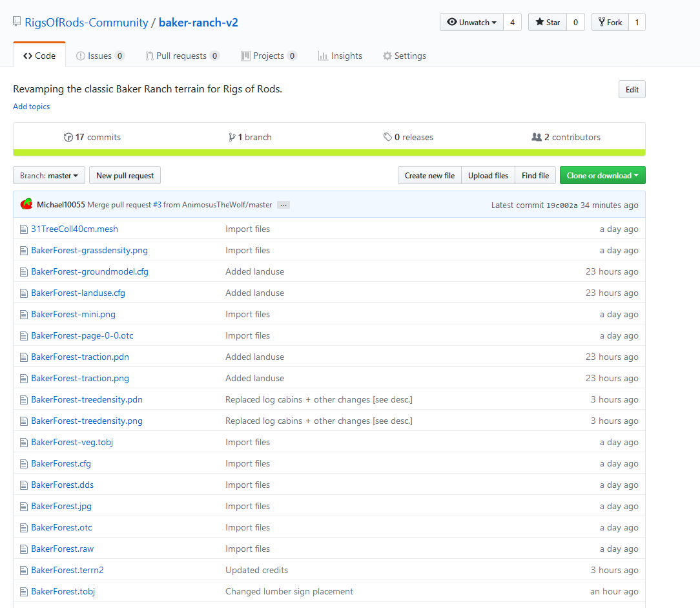This screenshot has height=608, width=700.
Task: Click the file icon for BakerForest.tobj
Action: (x=24, y=592)
